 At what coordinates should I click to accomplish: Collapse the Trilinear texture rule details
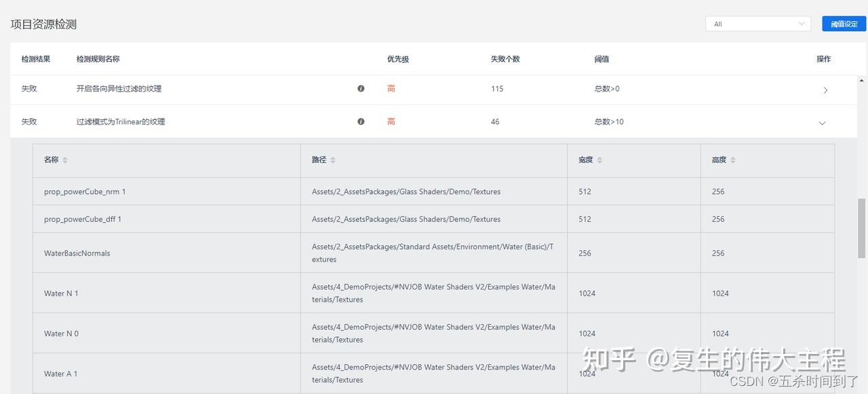822,123
